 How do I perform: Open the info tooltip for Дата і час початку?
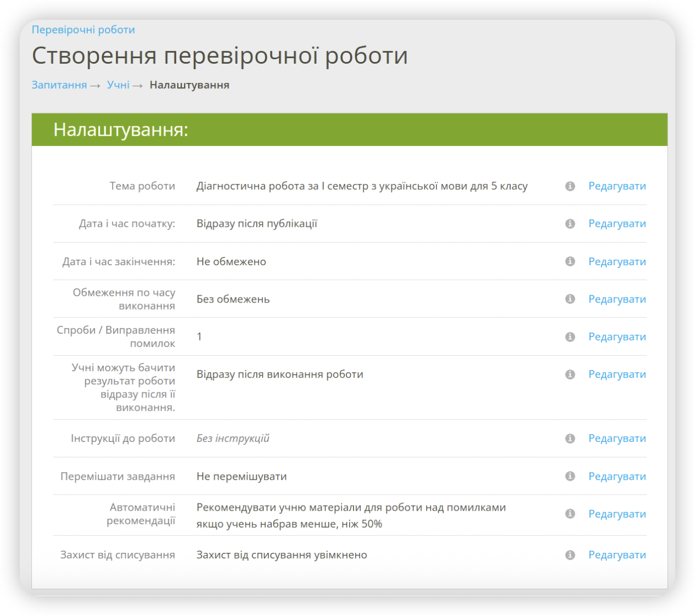click(x=570, y=223)
